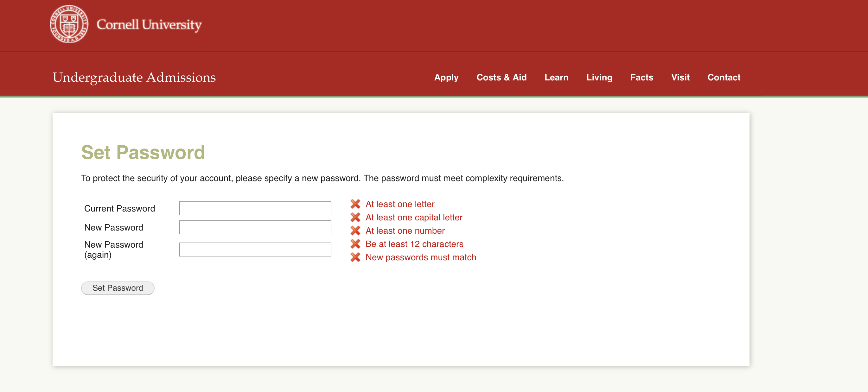
Task: Open the Contact page
Action: coord(724,78)
